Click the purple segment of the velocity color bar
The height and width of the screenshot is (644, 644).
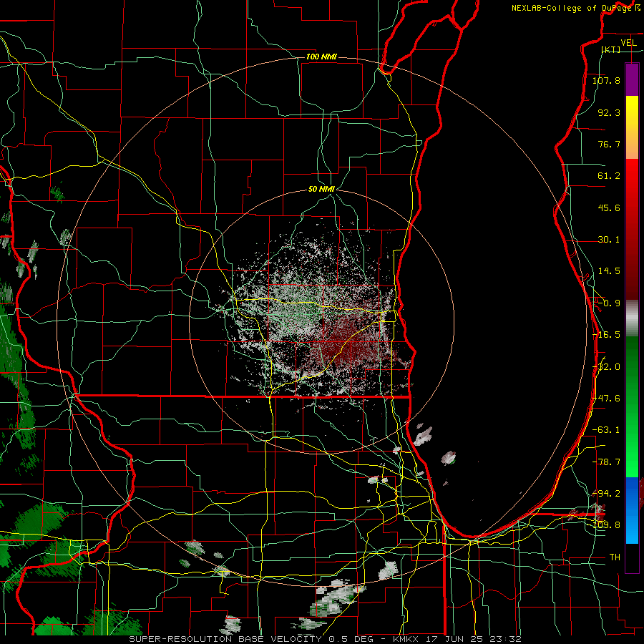632,79
